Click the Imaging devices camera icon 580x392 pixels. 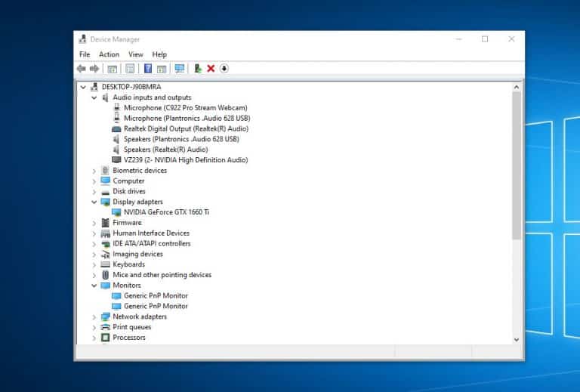106,254
